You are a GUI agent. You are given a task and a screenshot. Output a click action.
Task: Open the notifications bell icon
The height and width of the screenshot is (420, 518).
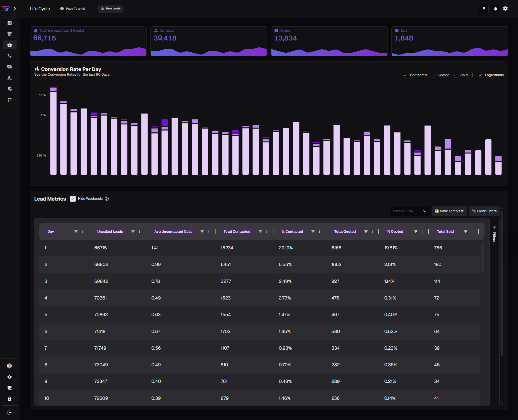[x=495, y=9]
